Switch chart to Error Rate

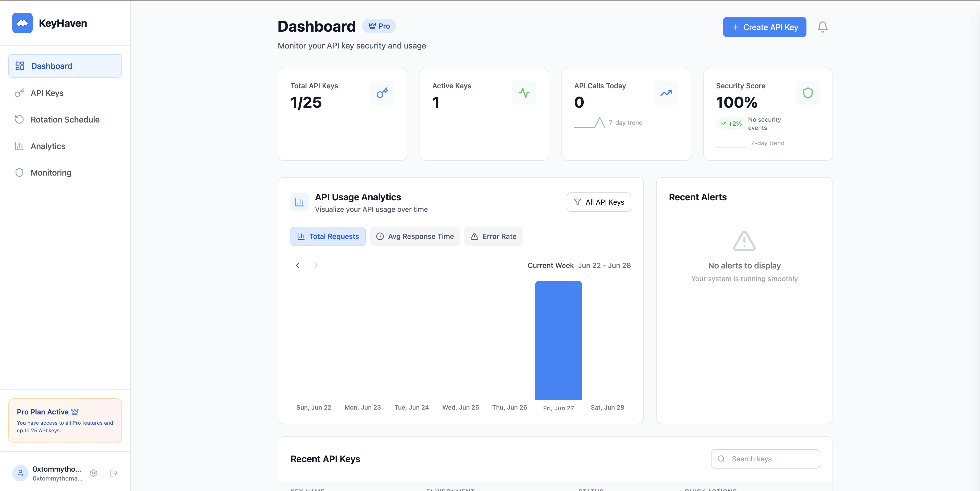pyautogui.click(x=493, y=236)
